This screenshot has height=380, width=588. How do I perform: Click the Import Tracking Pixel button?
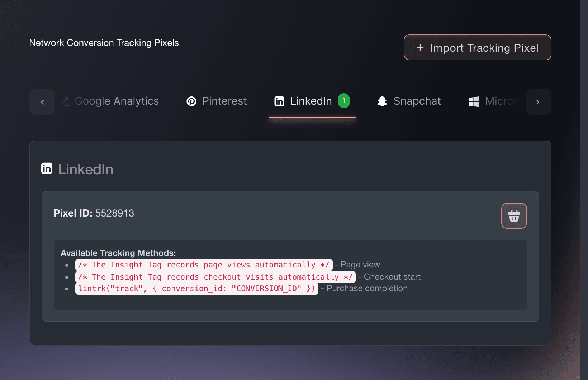477,47
